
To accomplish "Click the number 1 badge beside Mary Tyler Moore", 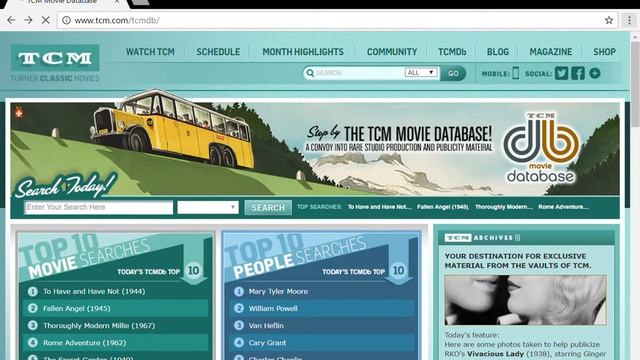I will point(239,291).
